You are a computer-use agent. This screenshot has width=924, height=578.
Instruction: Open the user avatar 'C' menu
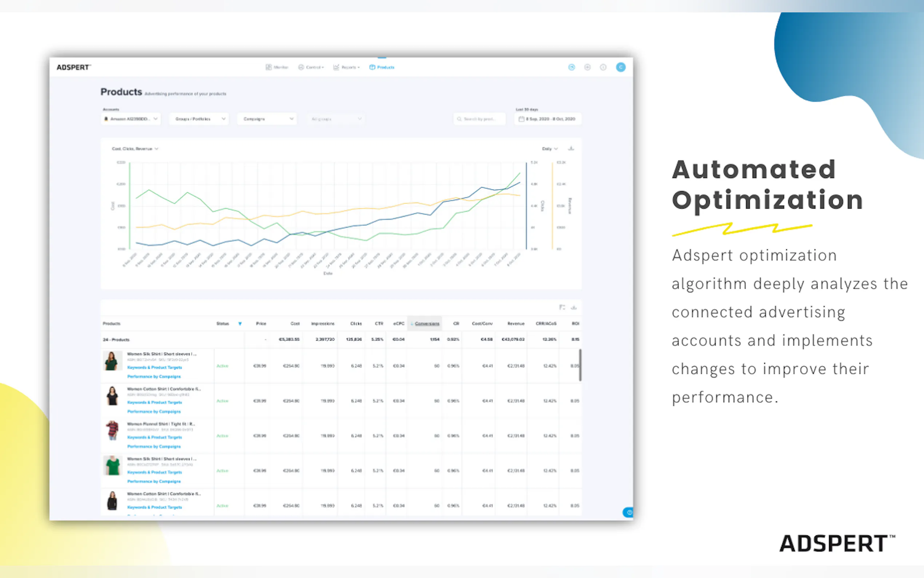point(621,67)
